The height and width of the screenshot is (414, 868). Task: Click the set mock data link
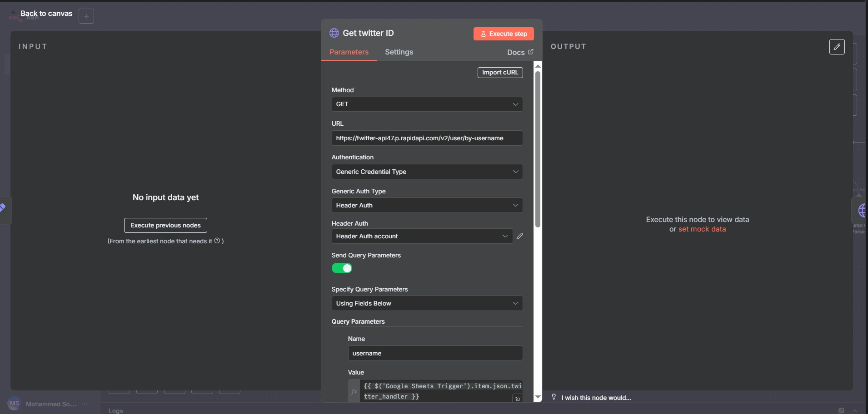(x=702, y=229)
